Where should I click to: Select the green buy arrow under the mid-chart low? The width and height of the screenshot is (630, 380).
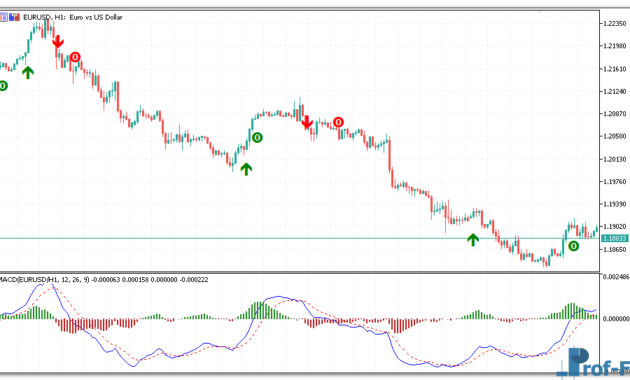pyautogui.click(x=246, y=169)
